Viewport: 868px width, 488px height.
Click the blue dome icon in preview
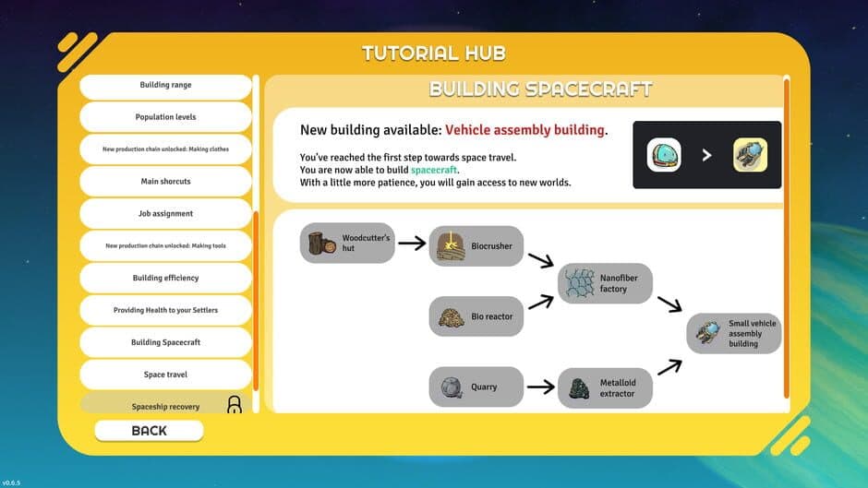pyautogui.click(x=664, y=156)
